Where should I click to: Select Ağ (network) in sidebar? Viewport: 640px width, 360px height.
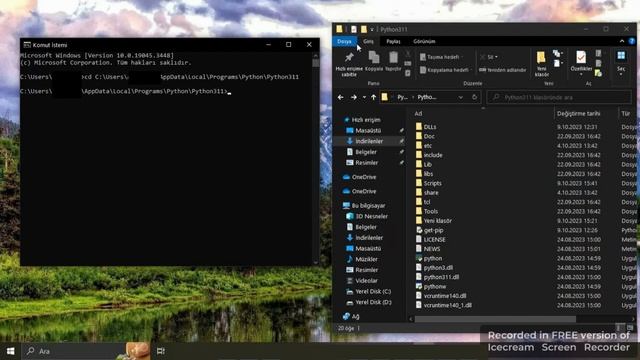point(351,316)
